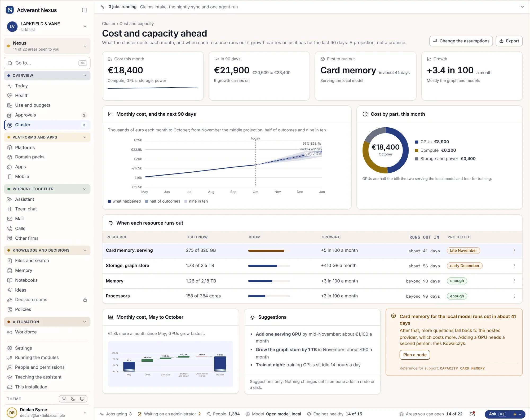
Task: Open three-dot menu for Processors row
Action: (515, 296)
